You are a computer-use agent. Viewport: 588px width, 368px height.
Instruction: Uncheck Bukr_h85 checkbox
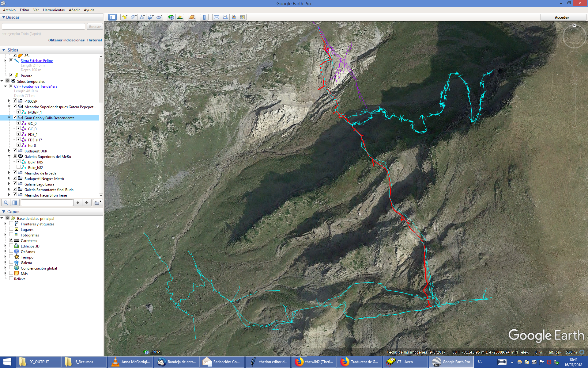pos(19,162)
